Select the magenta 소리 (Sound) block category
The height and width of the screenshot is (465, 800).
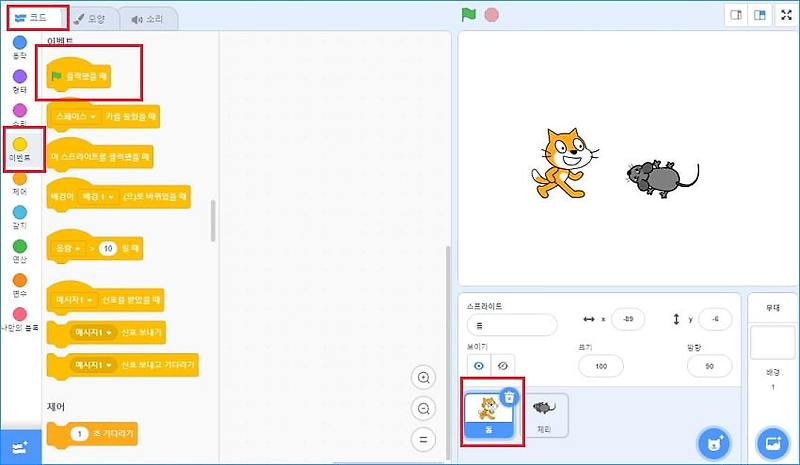[20, 115]
